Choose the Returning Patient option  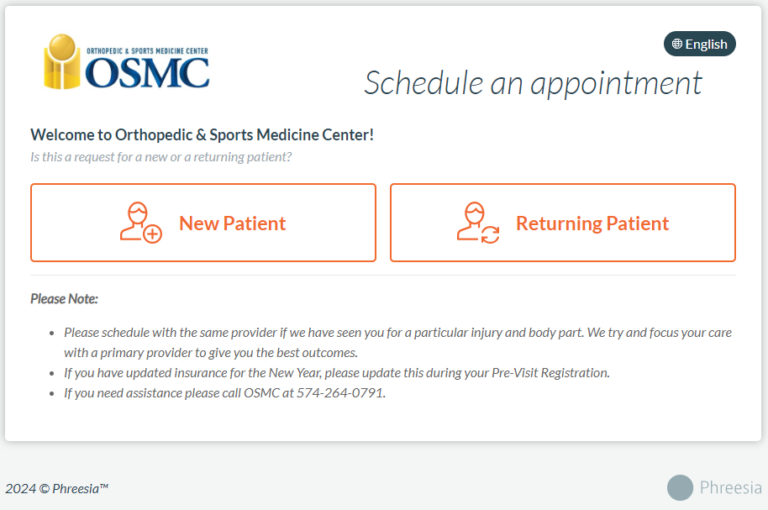pos(592,224)
